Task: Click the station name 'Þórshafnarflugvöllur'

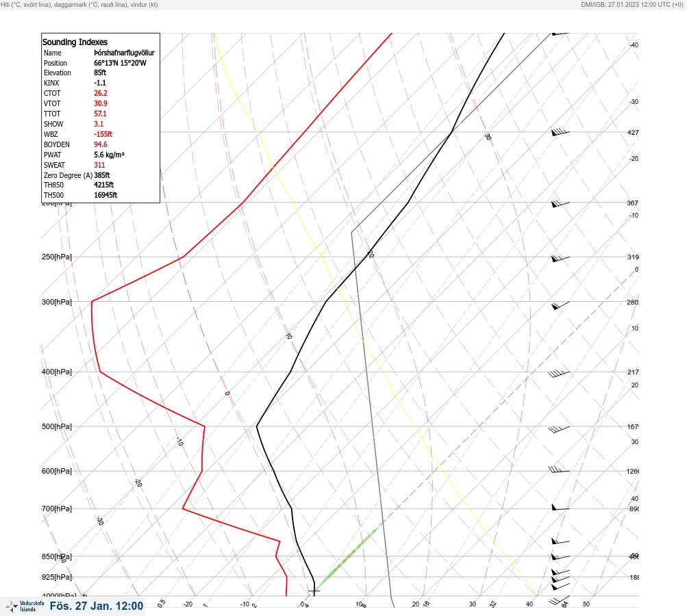Action: point(125,53)
